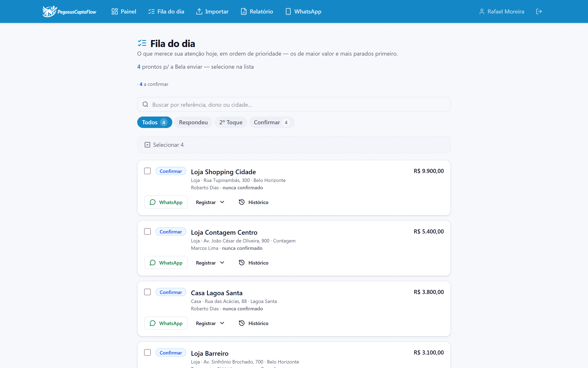The height and width of the screenshot is (368, 588).
Task: Click the Confirmar badge on Loja Shopping Cidade
Action: pyautogui.click(x=171, y=171)
